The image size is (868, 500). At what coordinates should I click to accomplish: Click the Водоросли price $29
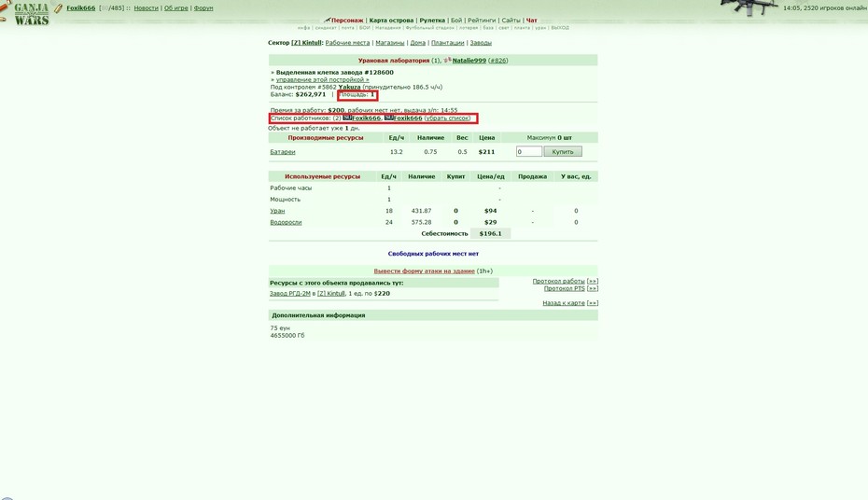490,222
